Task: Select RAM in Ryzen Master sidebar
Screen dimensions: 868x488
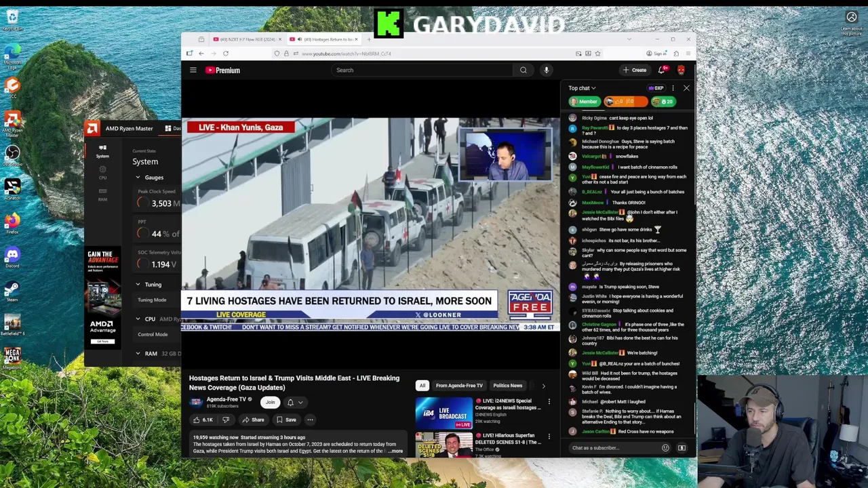Action: (x=102, y=195)
